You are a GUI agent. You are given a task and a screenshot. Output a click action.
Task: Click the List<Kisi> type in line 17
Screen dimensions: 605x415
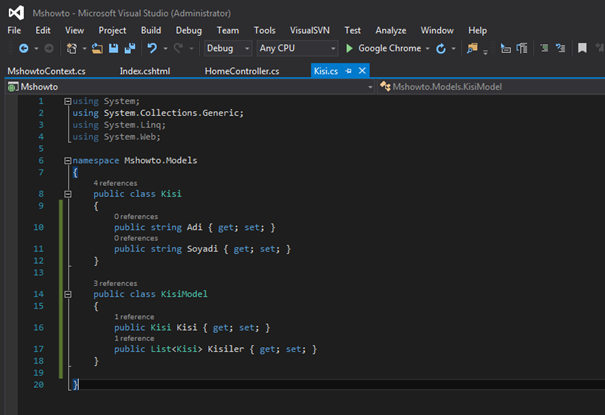(176, 349)
